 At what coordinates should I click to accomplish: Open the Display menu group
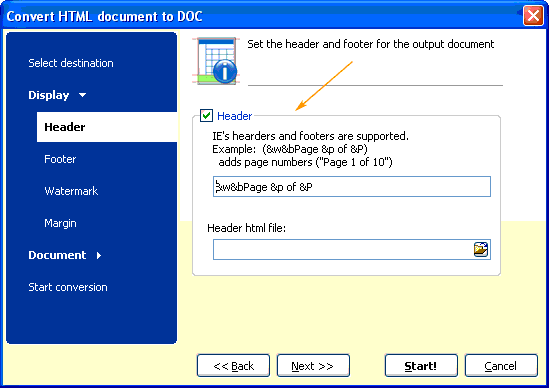pyautogui.click(x=49, y=95)
